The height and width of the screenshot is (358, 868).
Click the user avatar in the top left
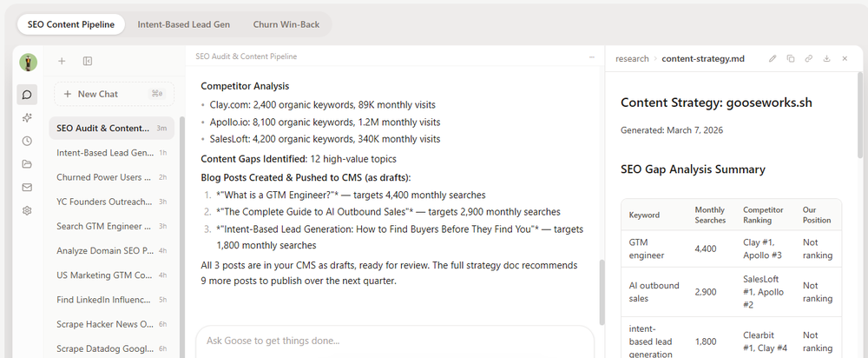29,62
